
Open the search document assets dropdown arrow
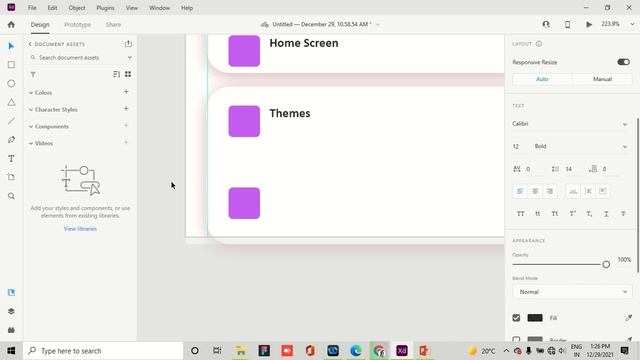point(130,58)
